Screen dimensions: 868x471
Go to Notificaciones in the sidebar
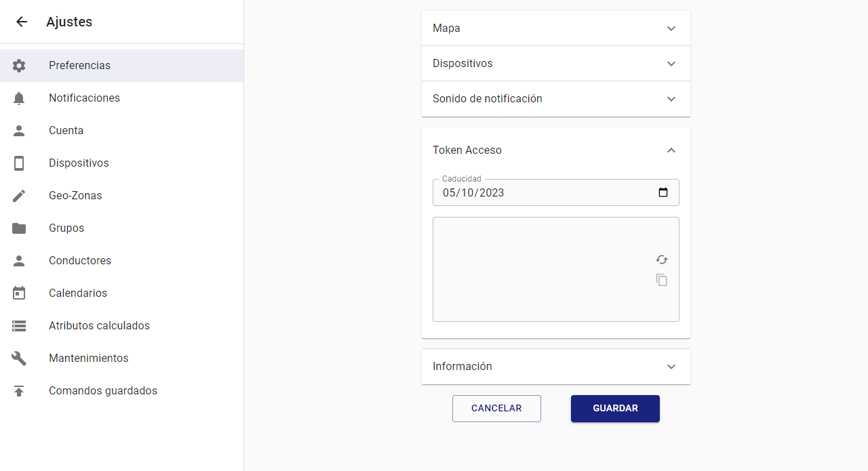coord(122,98)
